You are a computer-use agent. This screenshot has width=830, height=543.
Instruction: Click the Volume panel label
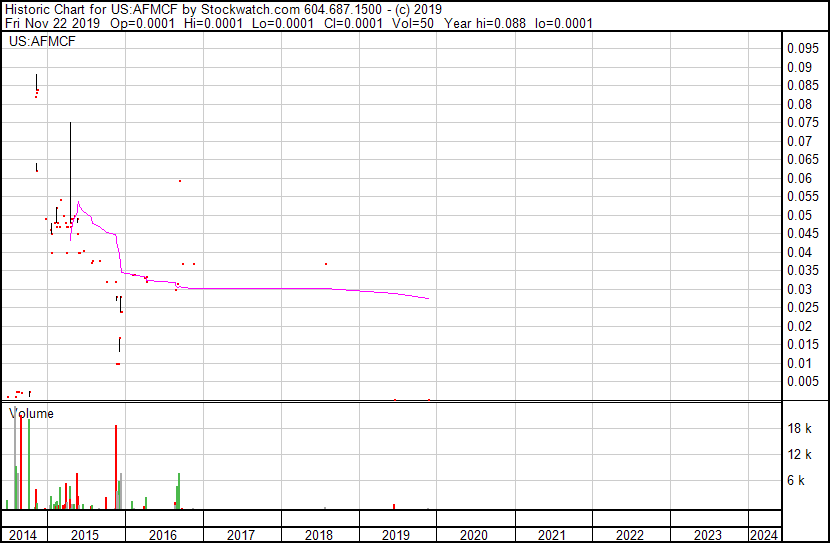pyautogui.click(x=32, y=413)
